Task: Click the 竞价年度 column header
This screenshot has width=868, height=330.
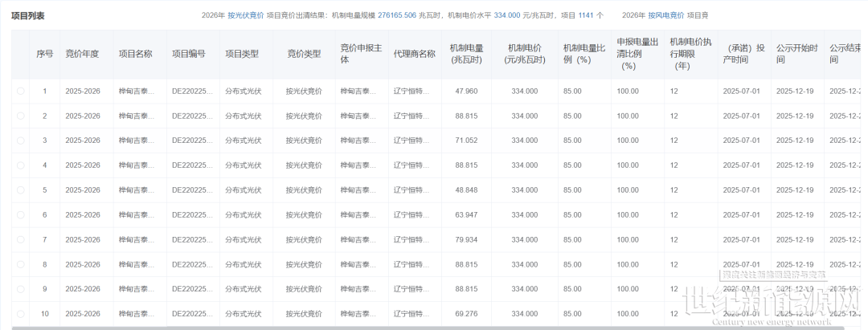Action: pos(83,55)
